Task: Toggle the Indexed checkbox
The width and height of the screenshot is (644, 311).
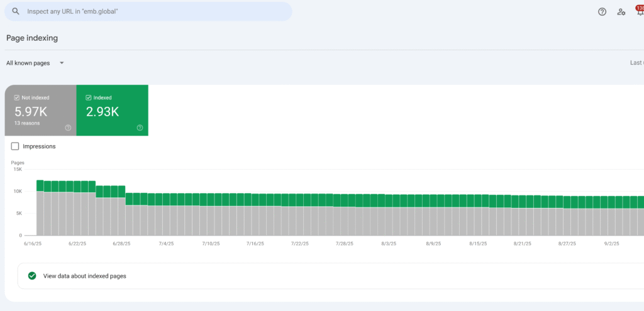Action: [x=88, y=97]
